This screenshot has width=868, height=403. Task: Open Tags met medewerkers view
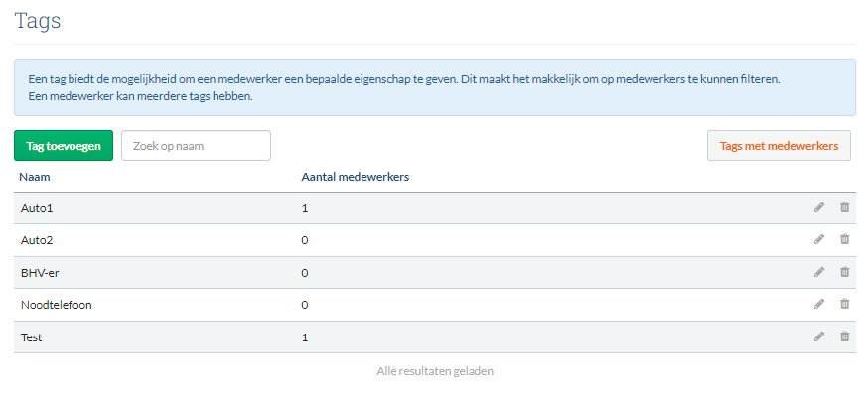click(779, 146)
